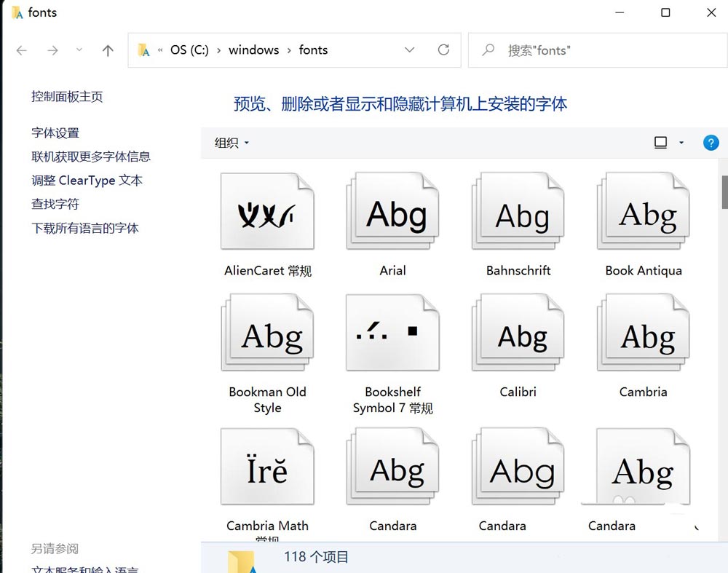Open the Calibri font preview

point(518,333)
